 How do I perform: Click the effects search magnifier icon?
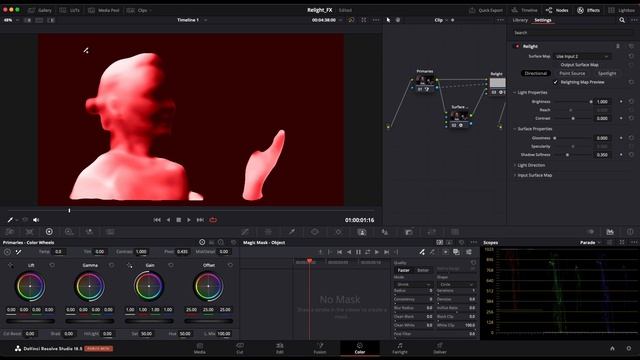(x=622, y=20)
